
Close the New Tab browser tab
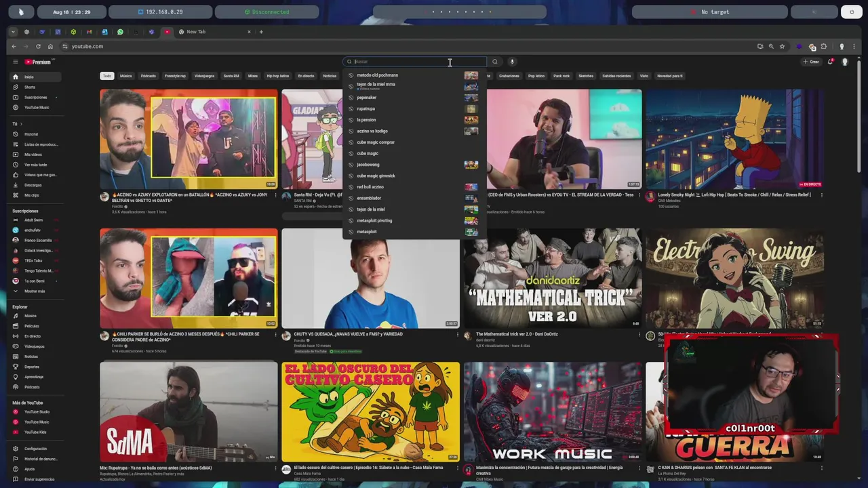(249, 32)
